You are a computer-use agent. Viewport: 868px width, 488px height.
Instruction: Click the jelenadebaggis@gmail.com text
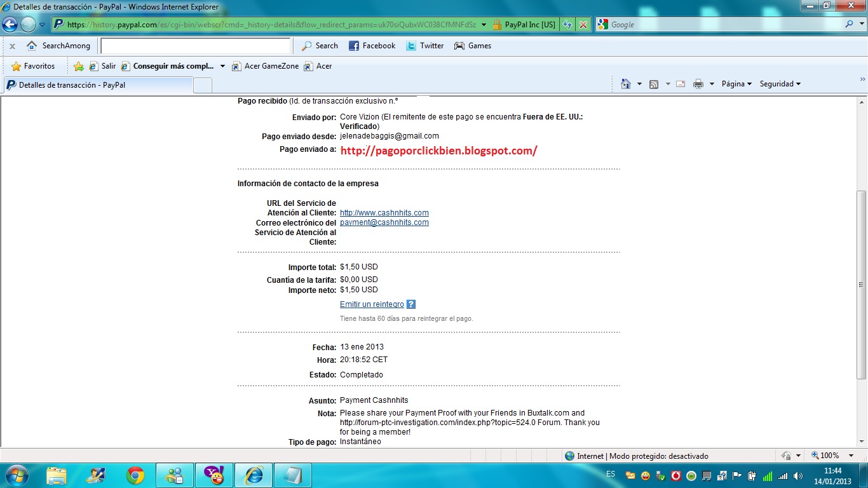point(390,136)
